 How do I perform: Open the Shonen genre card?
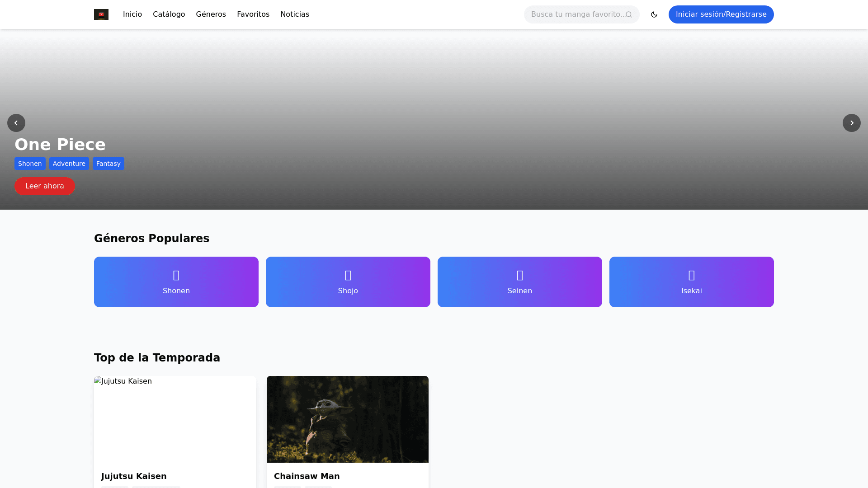[x=176, y=282]
